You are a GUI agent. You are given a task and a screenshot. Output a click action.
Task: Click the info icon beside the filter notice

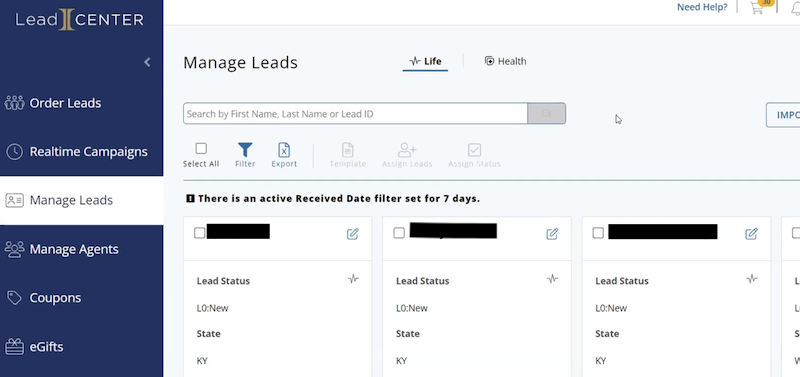click(x=190, y=198)
